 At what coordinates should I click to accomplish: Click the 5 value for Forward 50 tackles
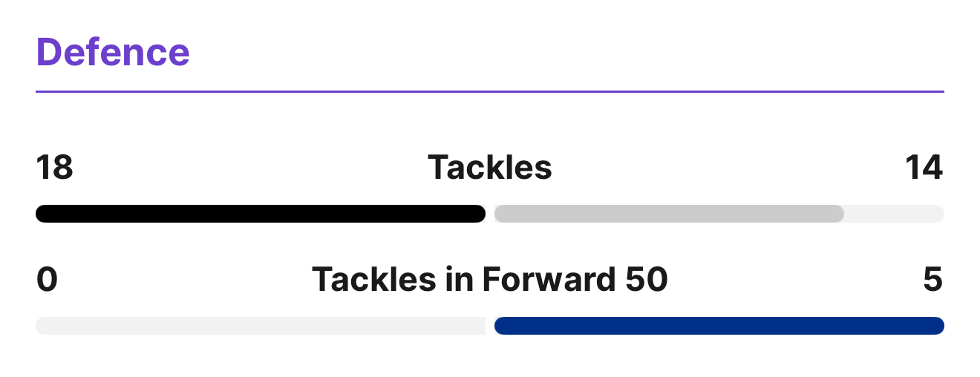[933, 280]
